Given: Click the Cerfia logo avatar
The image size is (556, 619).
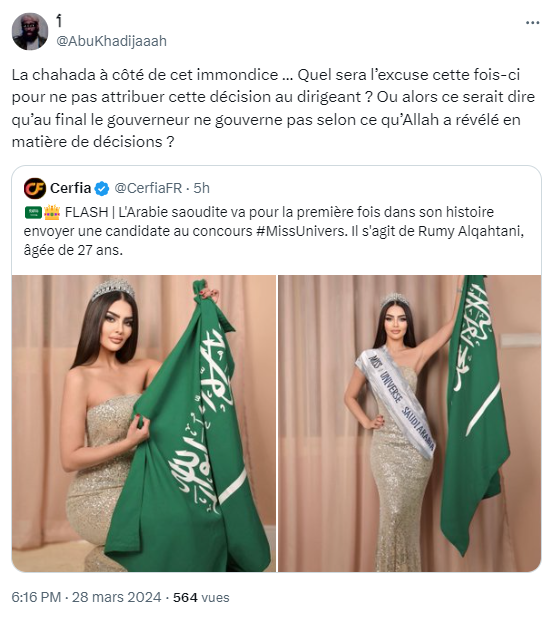Looking at the screenshot, I should pyautogui.click(x=35, y=188).
